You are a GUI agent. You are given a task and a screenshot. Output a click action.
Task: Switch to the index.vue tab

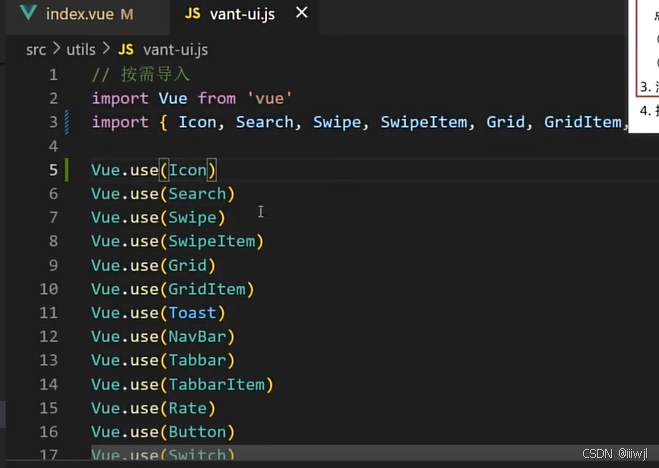tap(87, 15)
